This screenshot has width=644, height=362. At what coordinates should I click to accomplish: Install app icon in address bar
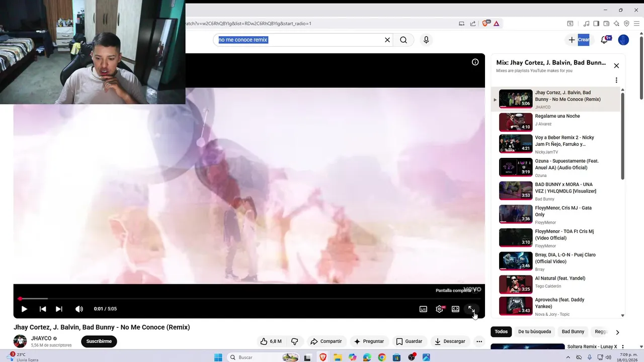pos(461,23)
